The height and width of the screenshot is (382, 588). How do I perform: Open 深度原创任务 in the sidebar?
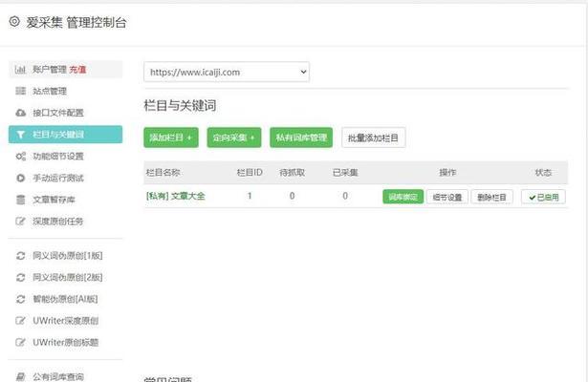pos(65,221)
